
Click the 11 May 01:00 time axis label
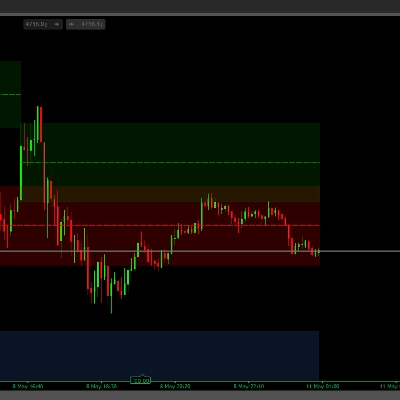tap(323, 386)
